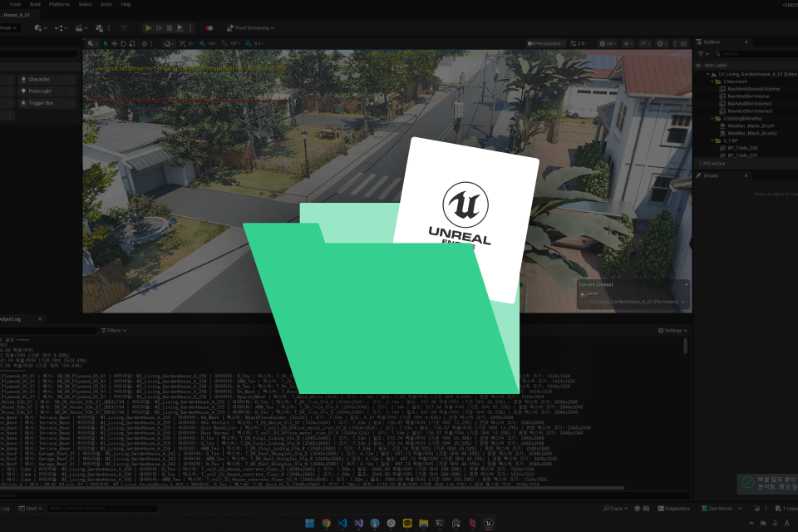Open the Cinematics clapperboard dropdown

coord(81,28)
